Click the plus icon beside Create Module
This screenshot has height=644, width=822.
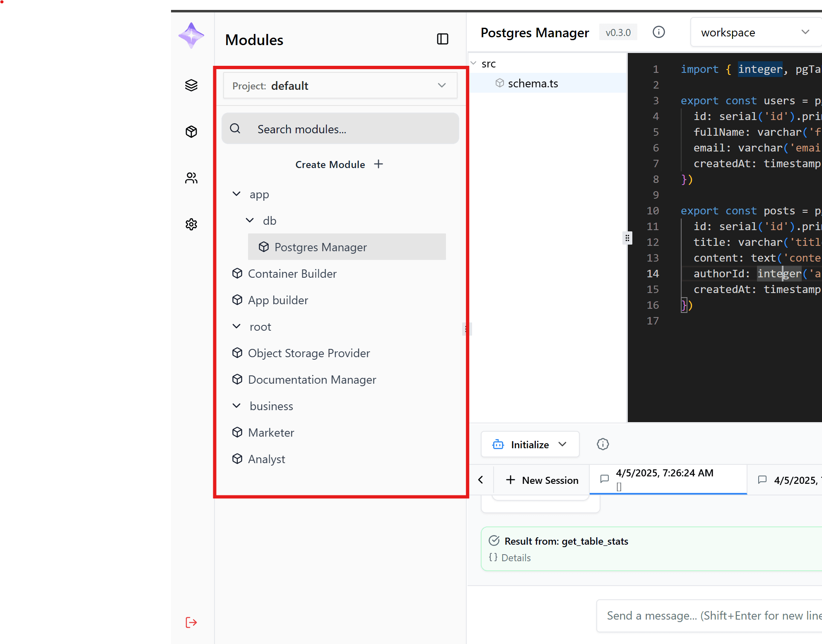[378, 164]
